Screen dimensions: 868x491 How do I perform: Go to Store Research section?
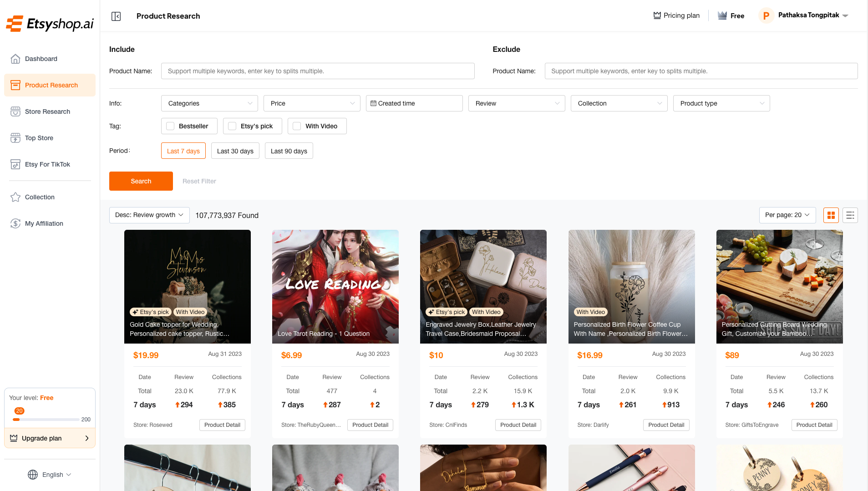47,111
